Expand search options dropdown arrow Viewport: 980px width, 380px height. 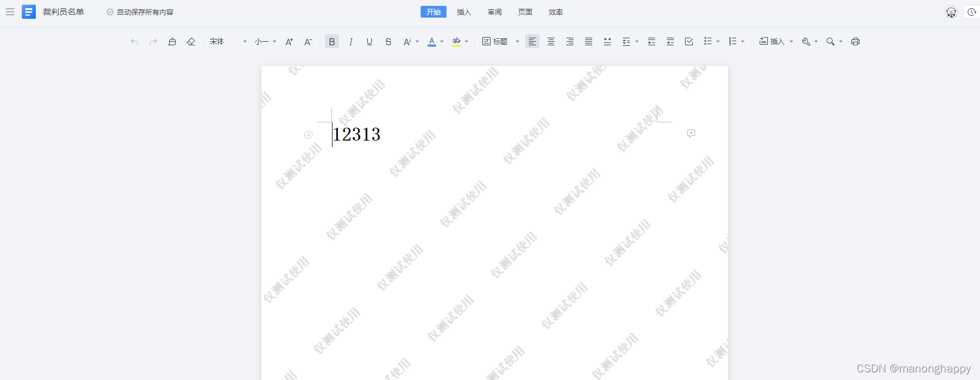tap(841, 42)
